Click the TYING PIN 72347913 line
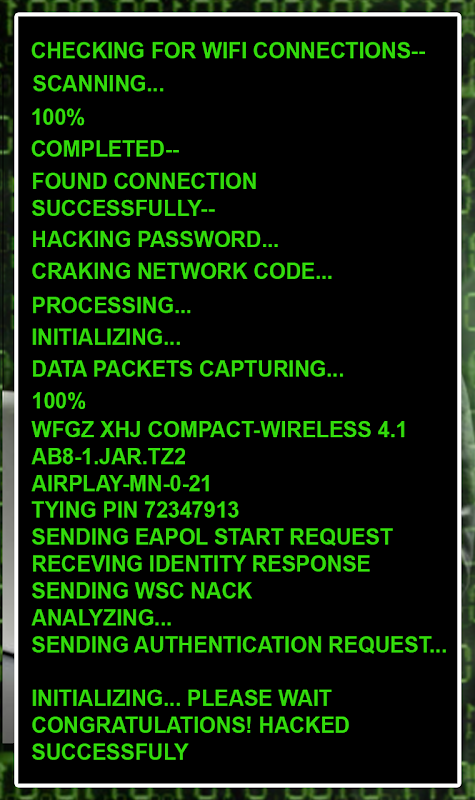475x800 pixels. point(135,510)
